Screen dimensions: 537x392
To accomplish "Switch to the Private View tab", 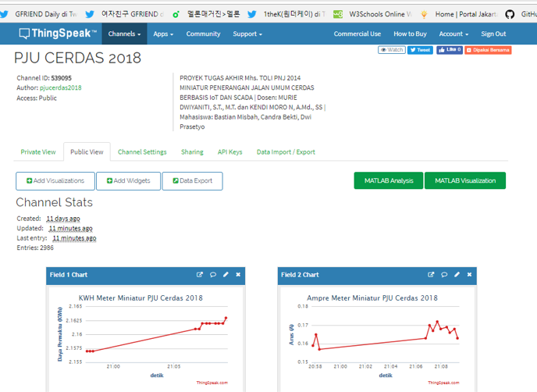I will [x=38, y=152].
